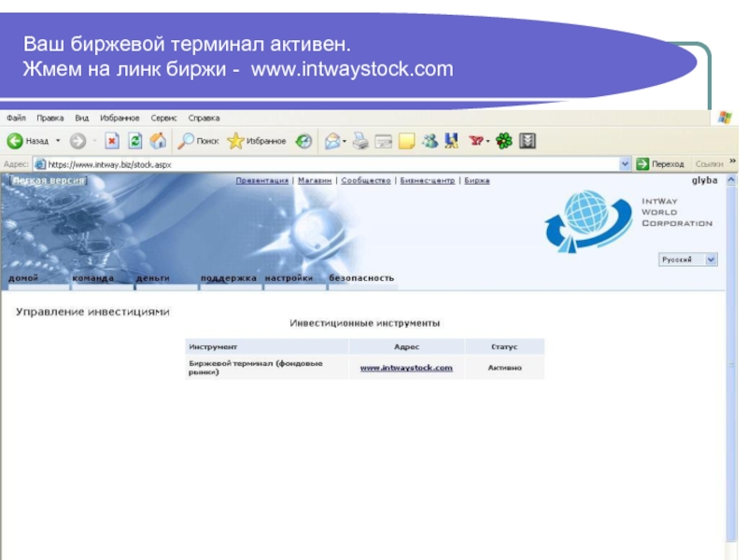747x560 pixels.
Task: Switch to the поддержка tab
Action: (x=229, y=278)
